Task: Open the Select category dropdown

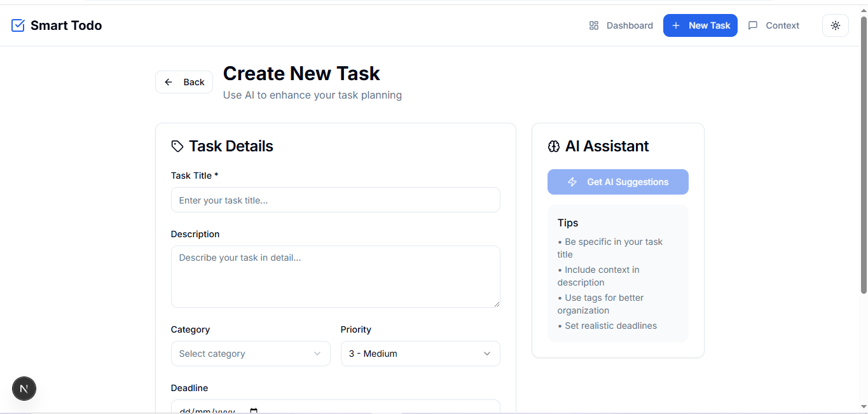Action: (251, 354)
